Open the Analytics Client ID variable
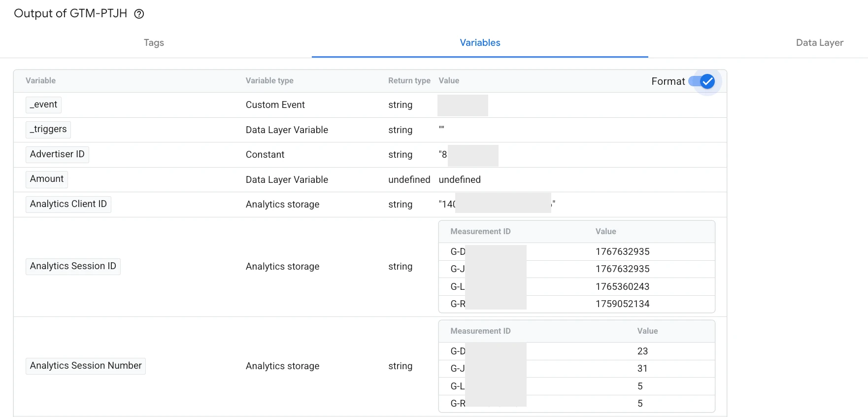868x417 pixels. pyautogui.click(x=68, y=204)
